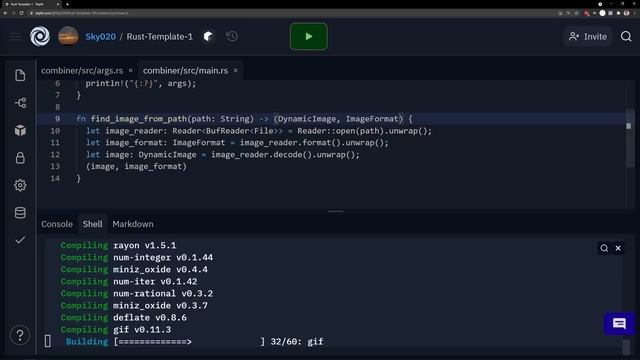This screenshot has height=360, width=640.
Task: Close the combiner/src/args.rs tab
Action: (131, 71)
